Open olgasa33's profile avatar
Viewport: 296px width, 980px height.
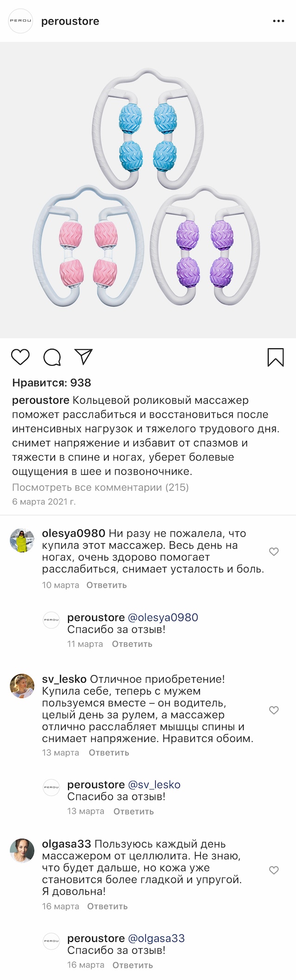(x=22, y=850)
